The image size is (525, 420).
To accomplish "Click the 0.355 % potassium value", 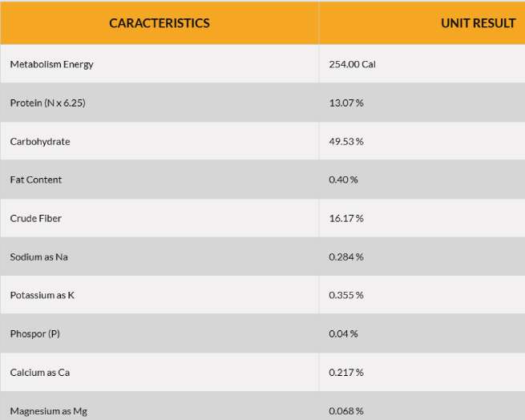I will pyautogui.click(x=346, y=295).
